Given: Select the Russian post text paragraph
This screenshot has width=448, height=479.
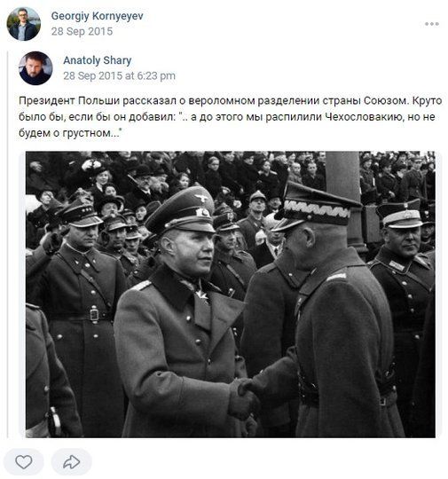Looking at the screenshot, I should (x=230, y=117).
